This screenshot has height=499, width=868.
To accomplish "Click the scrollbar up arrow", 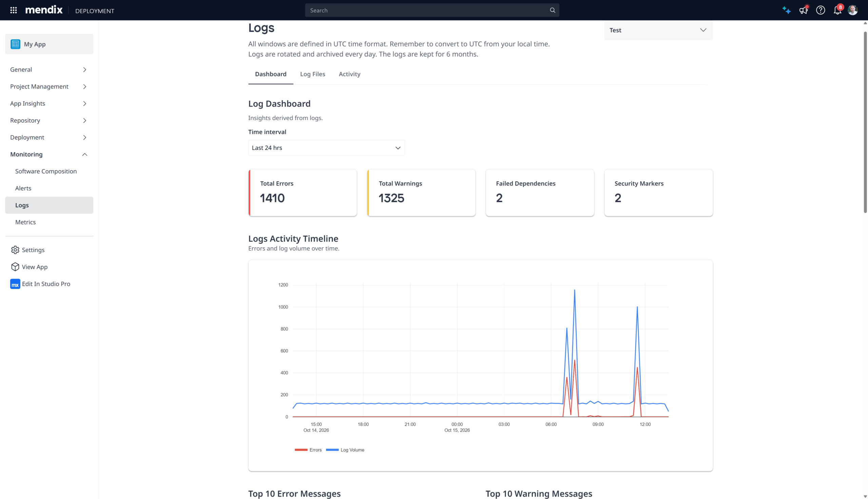I will (865, 23).
